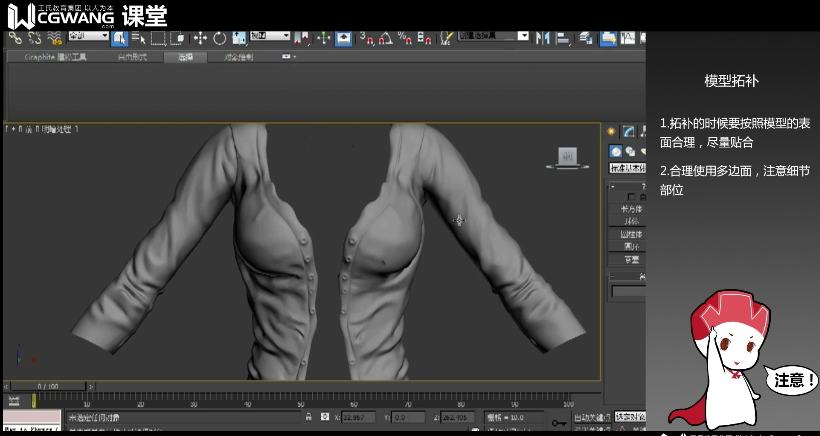Toggle the selection lock icon
Screen dimensions: 820x436
pyautogui.click(x=308, y=417)
